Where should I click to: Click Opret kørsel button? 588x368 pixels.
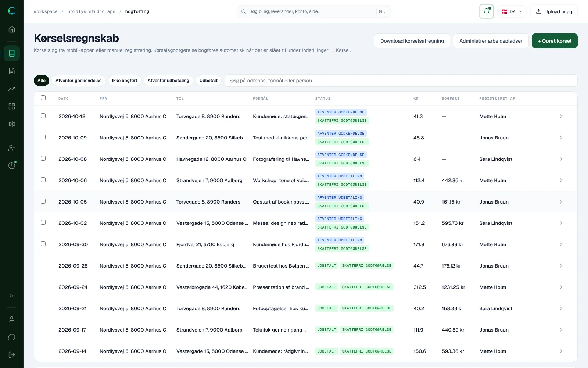pyautogui.click(x=555, y=41)
